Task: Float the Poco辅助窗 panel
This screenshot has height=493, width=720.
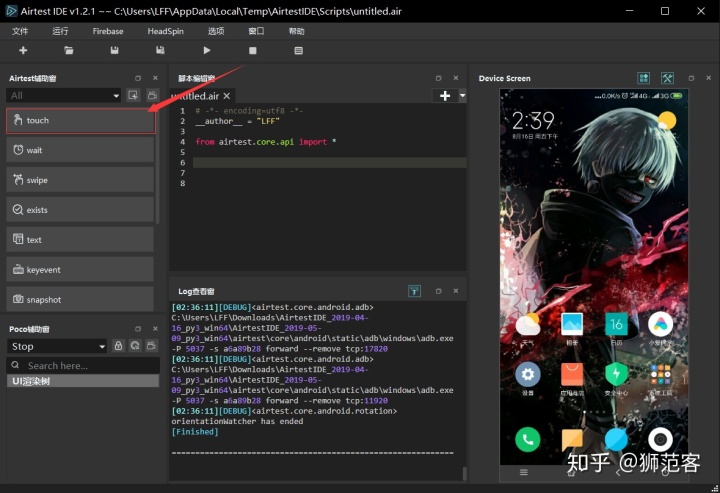Action: (138, 329)
